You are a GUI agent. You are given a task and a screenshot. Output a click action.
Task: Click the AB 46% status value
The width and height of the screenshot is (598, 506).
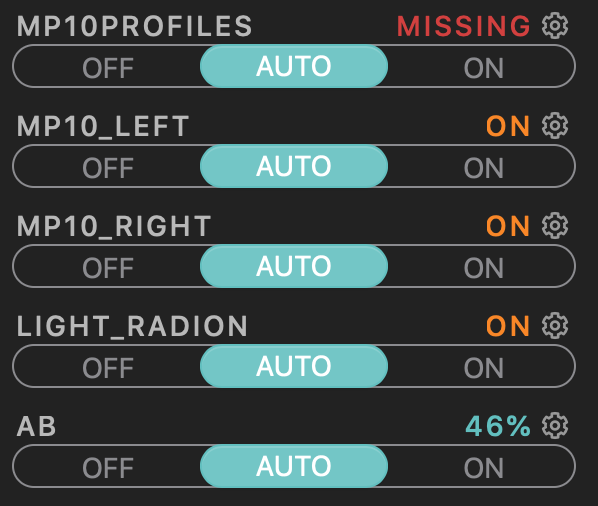tap(498, 426)
